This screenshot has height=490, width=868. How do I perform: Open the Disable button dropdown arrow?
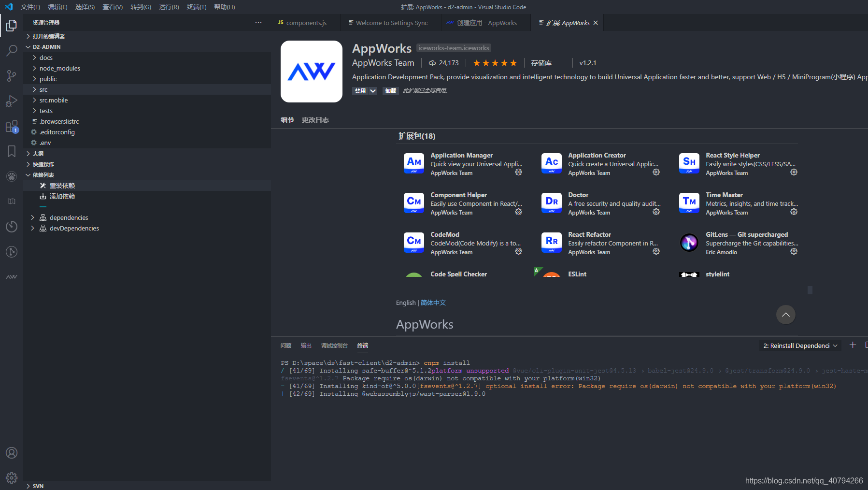tap(373, 91)
